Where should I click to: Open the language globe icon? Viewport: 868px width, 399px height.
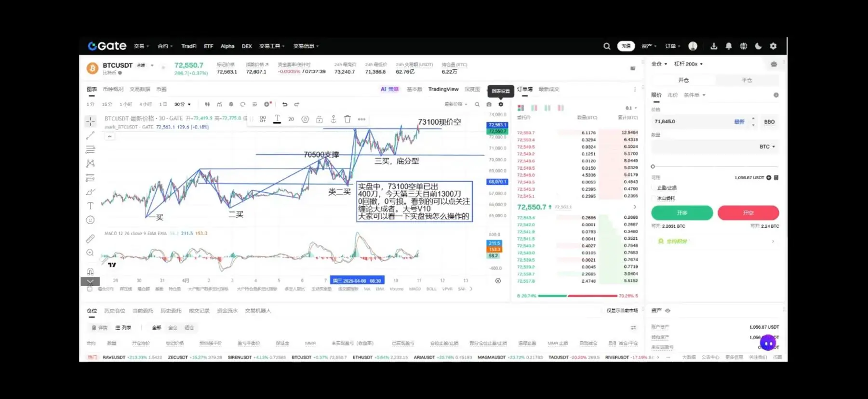[x=744, y=46]
